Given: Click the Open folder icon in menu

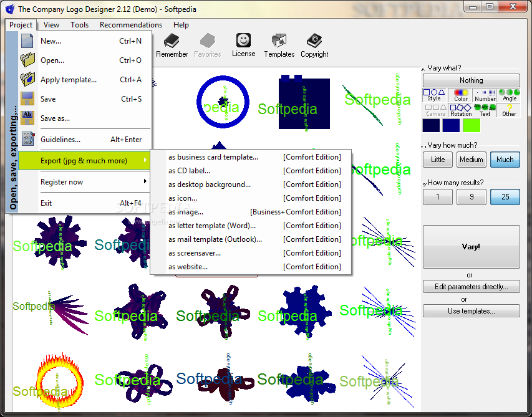Looking at the screenshot, I should (x=27, y=60).
